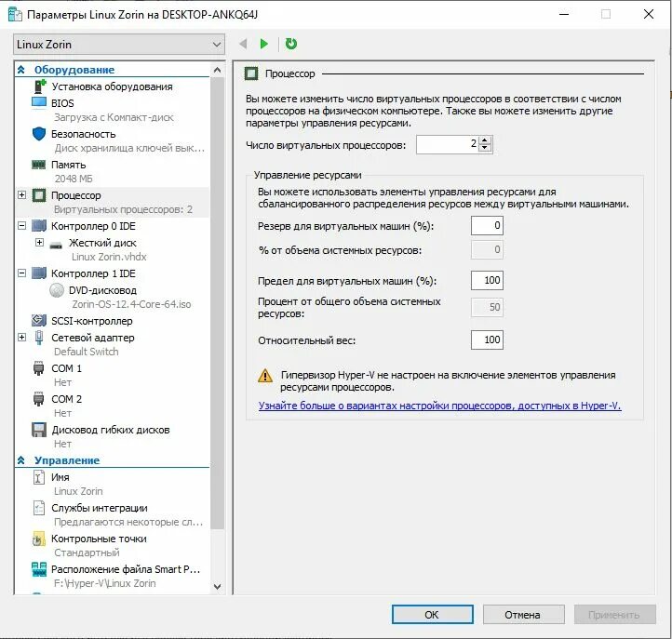Expand the Сетевой адаптер node

(21, 337)
